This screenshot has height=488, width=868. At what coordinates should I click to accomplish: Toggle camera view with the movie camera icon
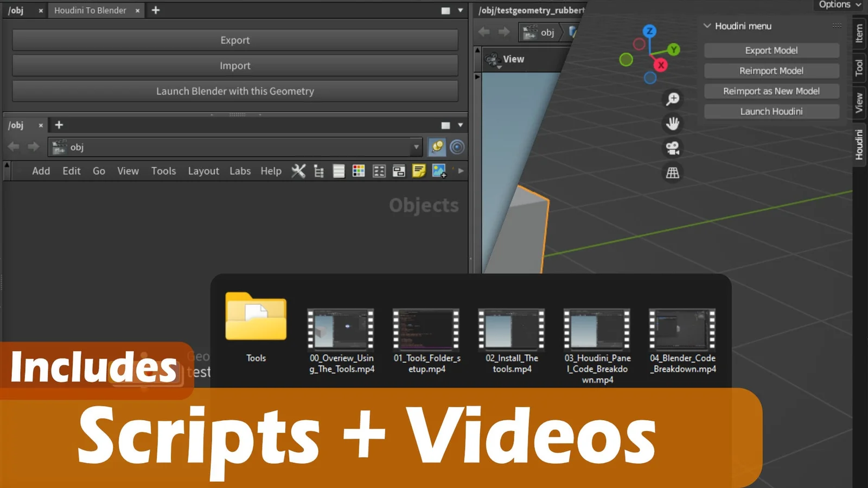point(672,147)
